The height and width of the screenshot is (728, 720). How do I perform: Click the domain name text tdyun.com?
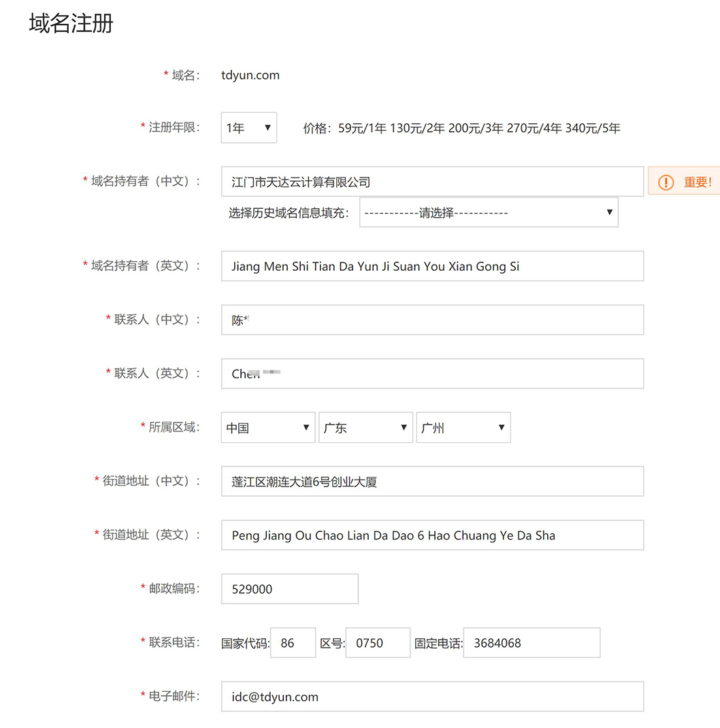tap(250, 76)
